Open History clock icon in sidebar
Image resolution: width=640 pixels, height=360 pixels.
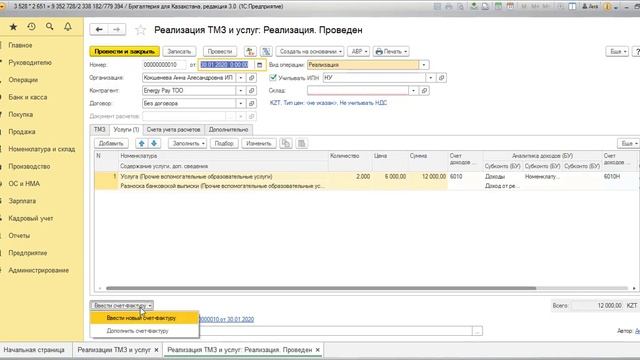tap(31, 27)
